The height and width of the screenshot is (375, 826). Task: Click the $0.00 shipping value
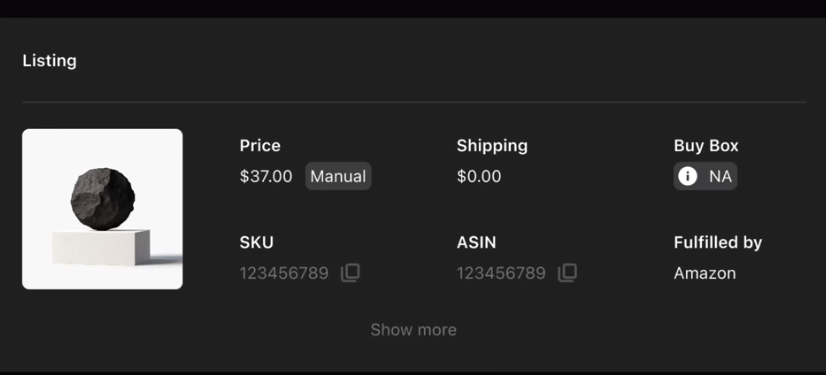click(479, 176)
